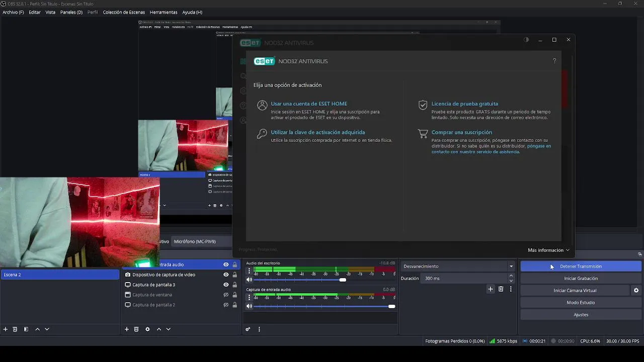Viewport: 644px width, 362px height.
Task: Remove selected source with trash icon
Action: (136, 329)
